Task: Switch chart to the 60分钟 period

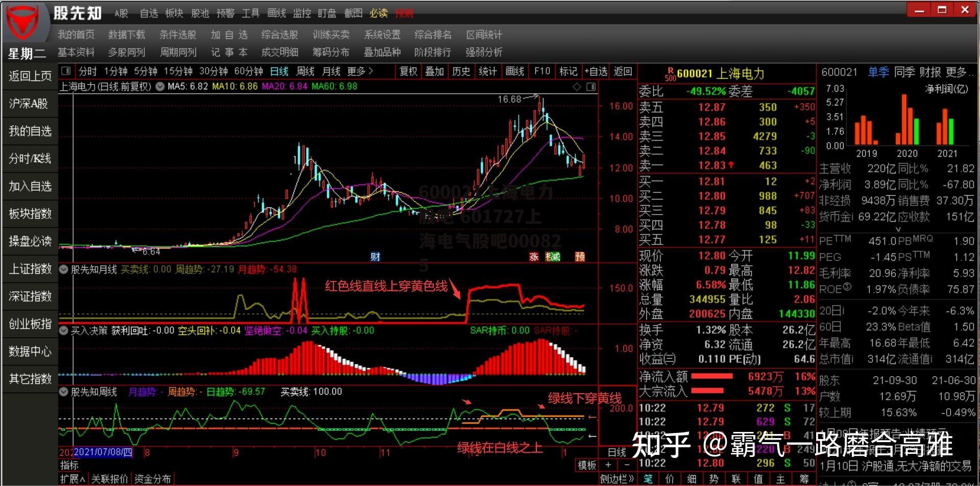Action: tap(249, 71)
